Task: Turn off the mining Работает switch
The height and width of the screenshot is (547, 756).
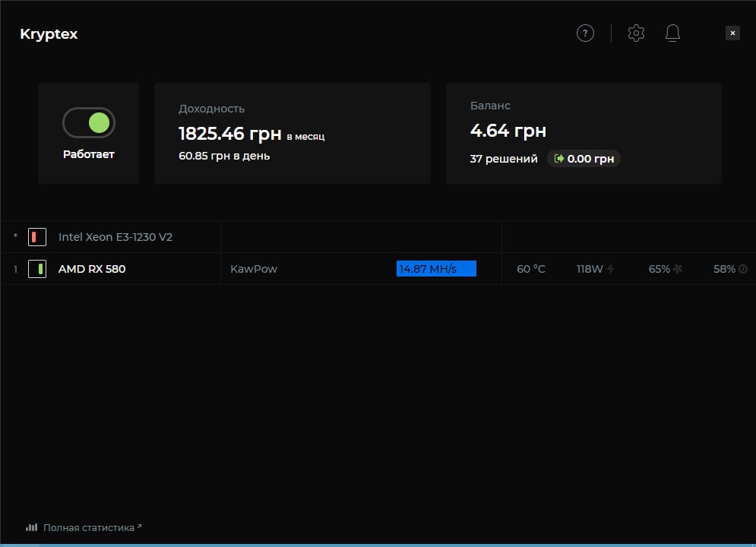Action: 89,122
